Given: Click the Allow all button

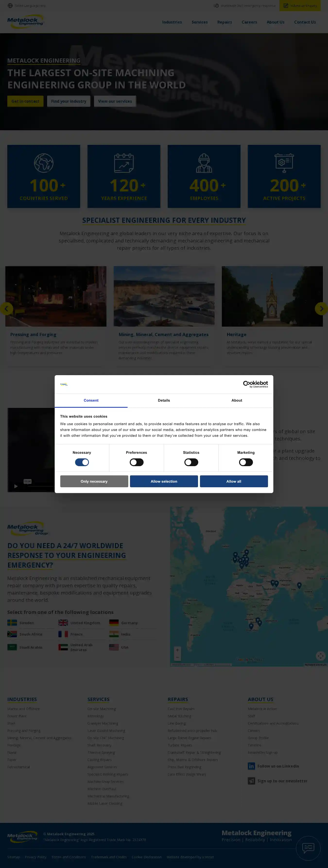Looking at the screenshot, I should click(233, 481).
